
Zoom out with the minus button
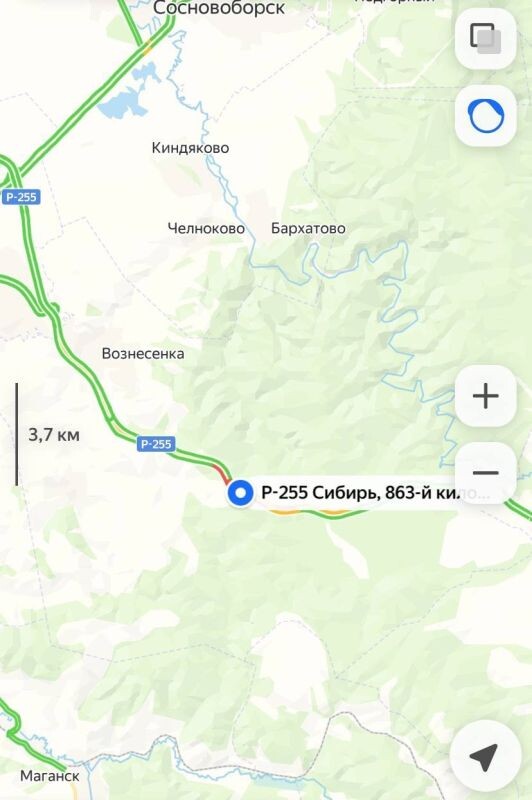pyautogui.click(x=486, y=473)
